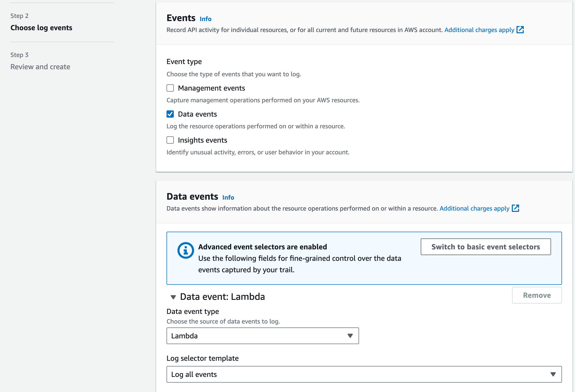Open the Additional charges apply link in Events

click(479, 30)
